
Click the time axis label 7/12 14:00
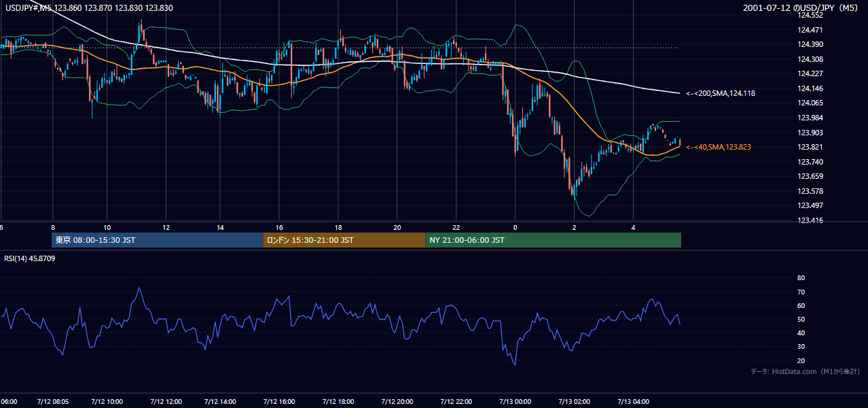[x=220, y=401]
